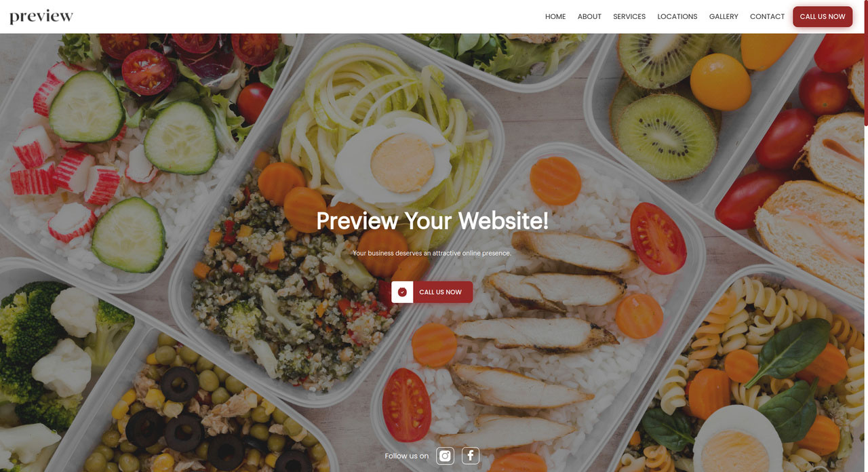The image size is (868, 472).
Task: Go to the HOME menu item
Action: pos(555,16)
